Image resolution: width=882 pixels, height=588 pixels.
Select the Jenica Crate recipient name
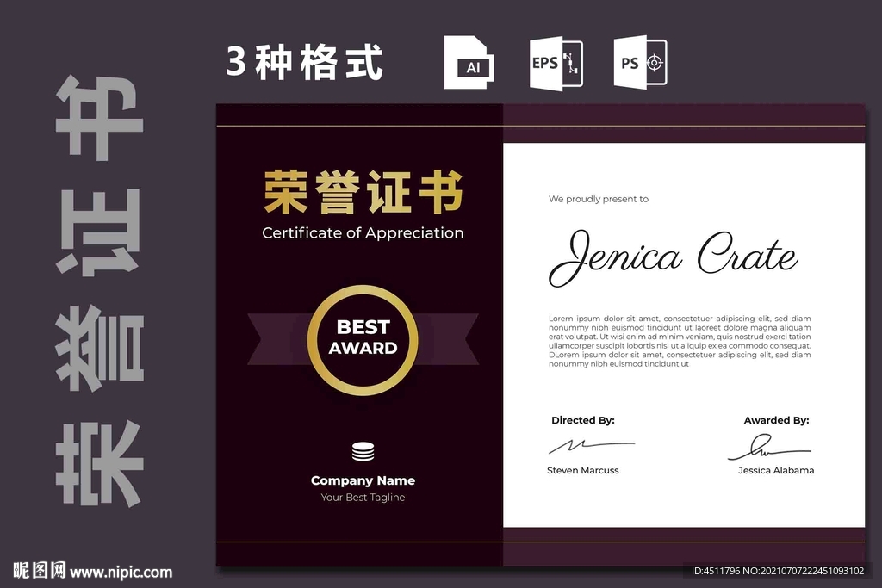point(673,257)
